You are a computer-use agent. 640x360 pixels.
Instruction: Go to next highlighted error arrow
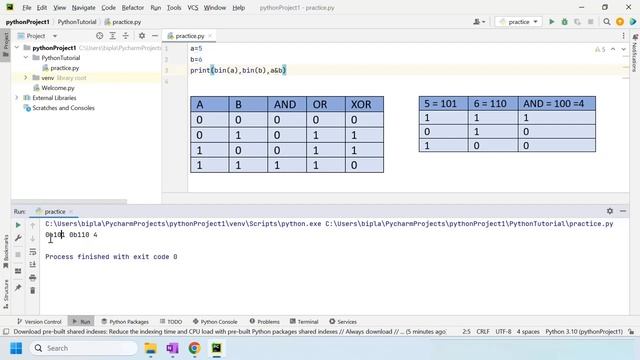coord(623,49)
